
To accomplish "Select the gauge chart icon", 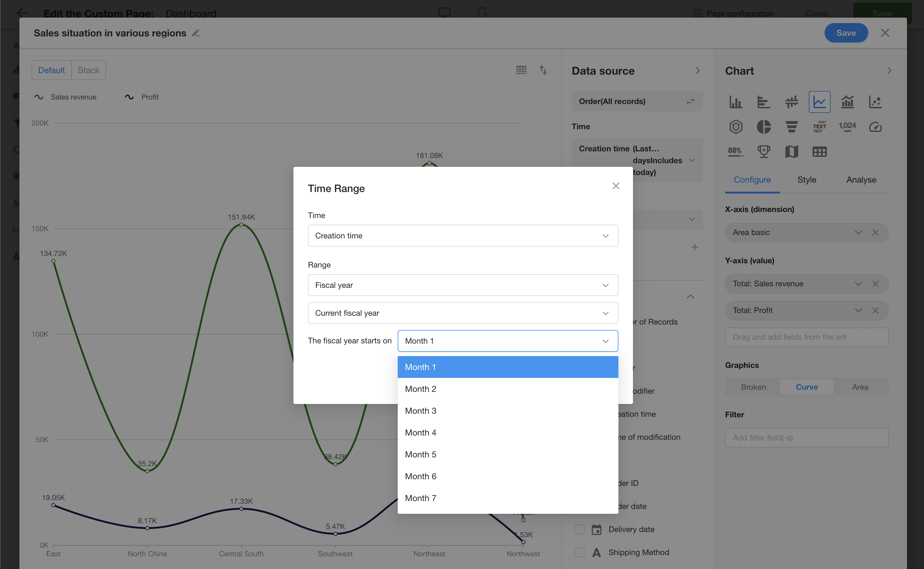I will tap(875, 127).
